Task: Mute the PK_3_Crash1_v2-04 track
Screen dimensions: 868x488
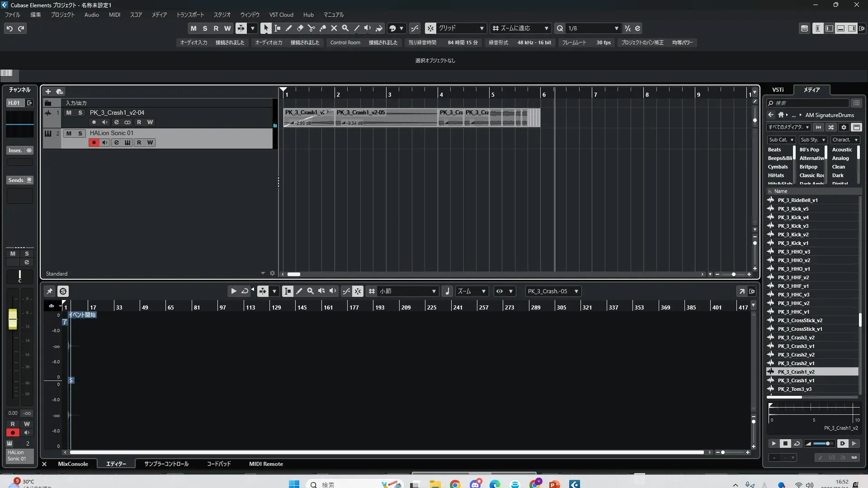Action: (69, 113)
